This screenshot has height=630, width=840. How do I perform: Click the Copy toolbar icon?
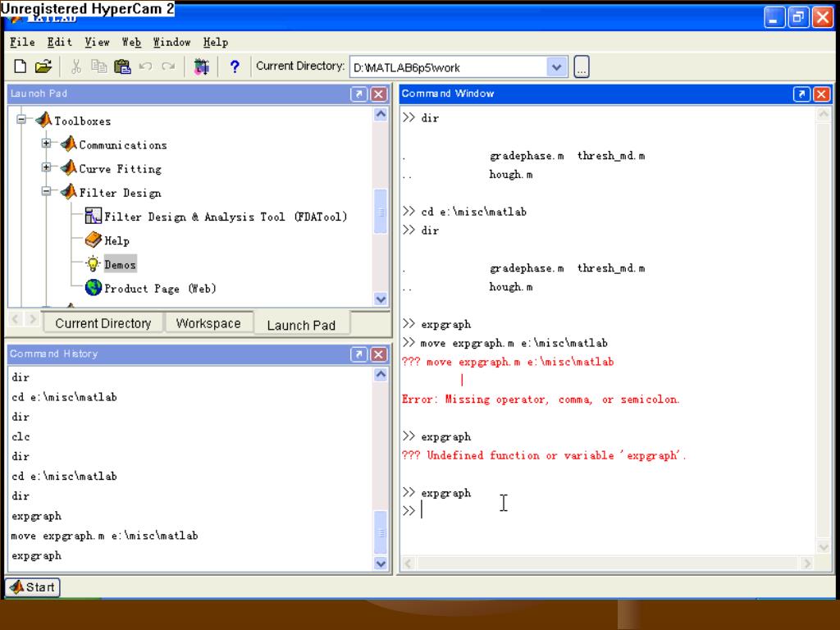[x=99, y=66]
